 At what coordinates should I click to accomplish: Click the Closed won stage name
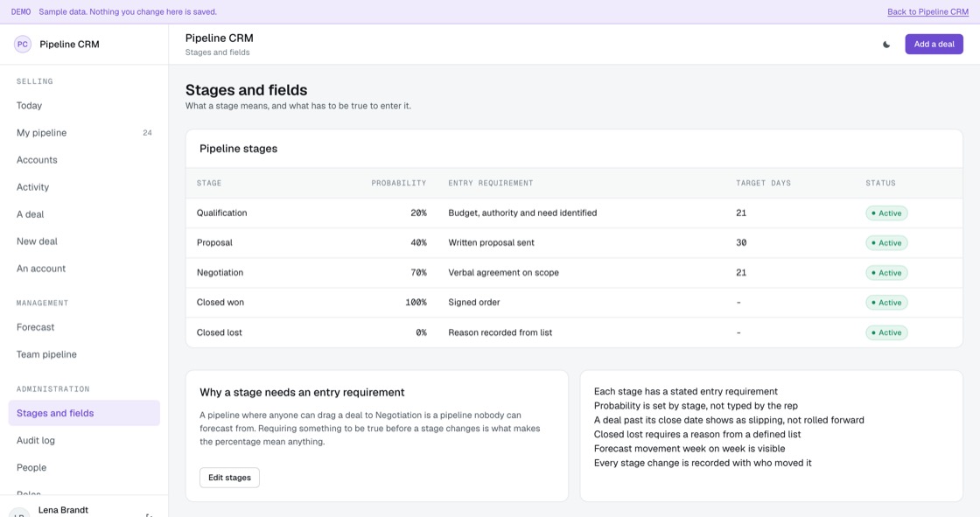220,303
